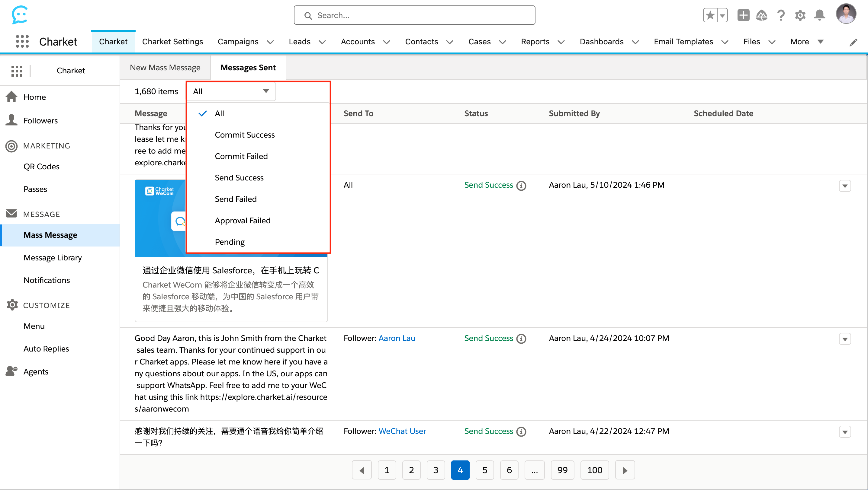Select Send Success filter option
868x490 pixels.
[x=258, y=178]
